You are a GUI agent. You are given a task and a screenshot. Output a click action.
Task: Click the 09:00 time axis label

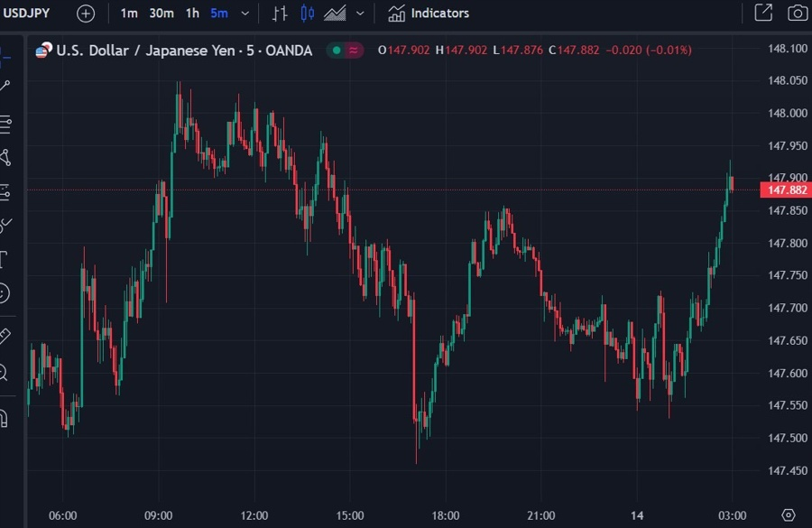coord(159,515)
